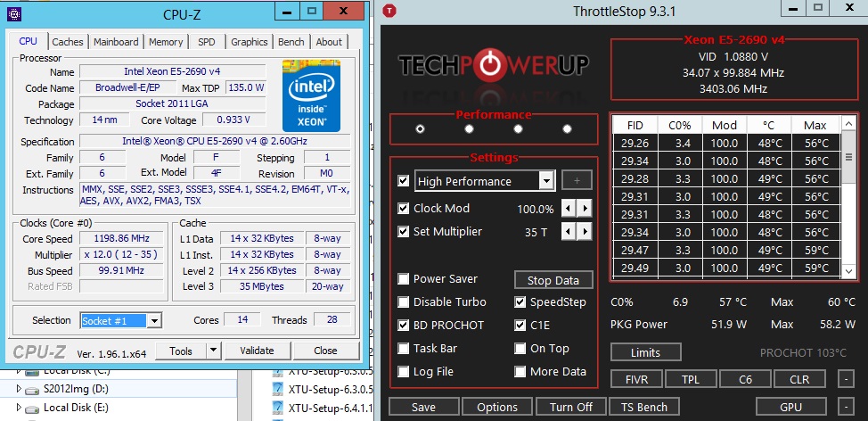This screenshot has height=421, width=868.
Task: Enable the Disable Turbo checkbox
Action: (x=404, y=301)
